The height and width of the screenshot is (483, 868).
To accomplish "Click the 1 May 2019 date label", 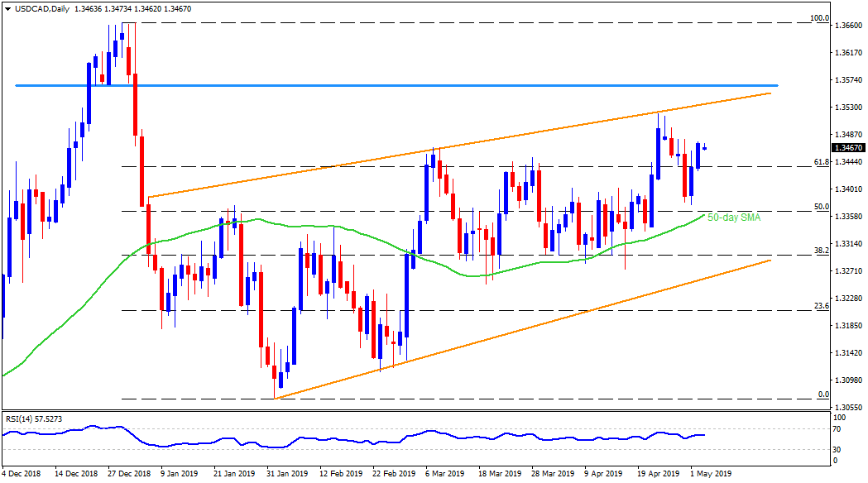I will (711, 475).
